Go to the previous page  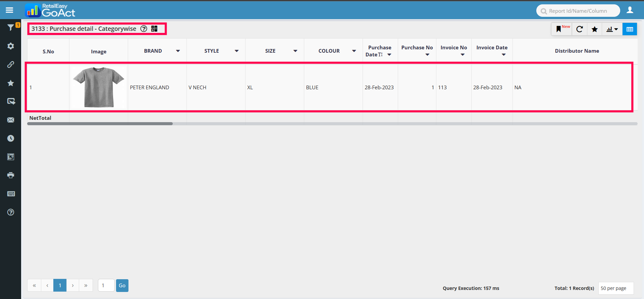tap(47, 286)
